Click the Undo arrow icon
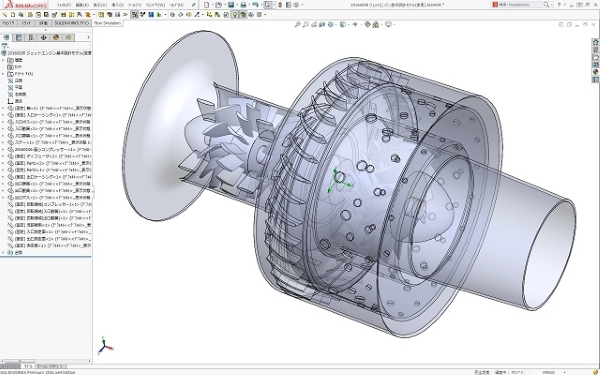This screenshot has width=600, height=375. 255,5
